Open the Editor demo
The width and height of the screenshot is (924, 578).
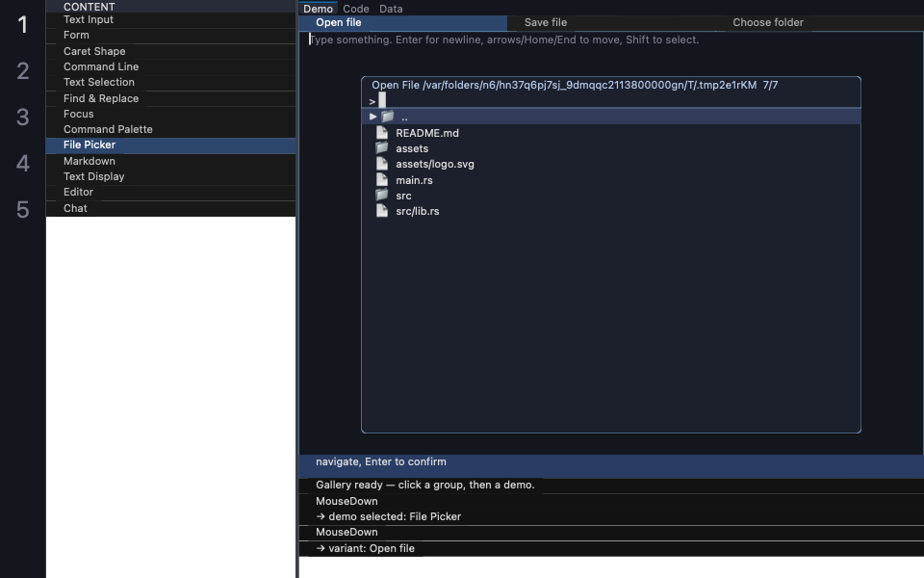[x=171, y=193]
